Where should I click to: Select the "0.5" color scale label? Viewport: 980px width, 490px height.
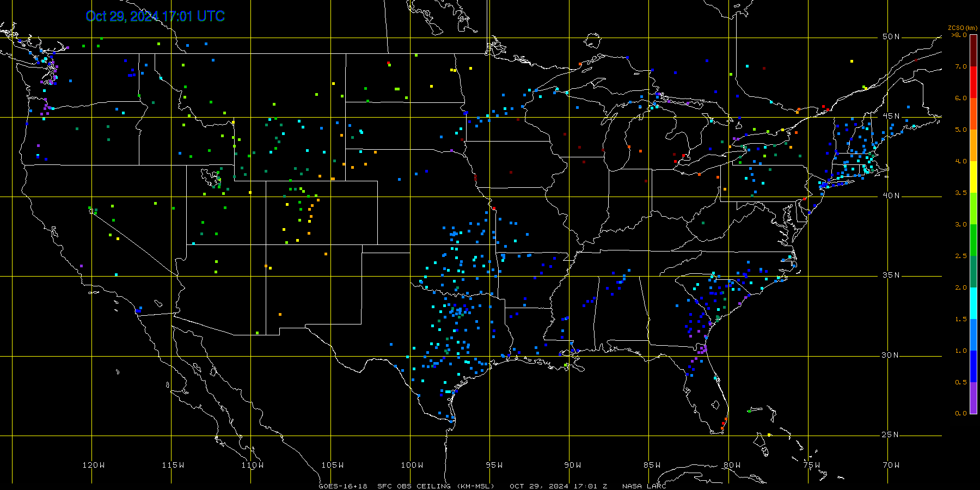(961, 382)
